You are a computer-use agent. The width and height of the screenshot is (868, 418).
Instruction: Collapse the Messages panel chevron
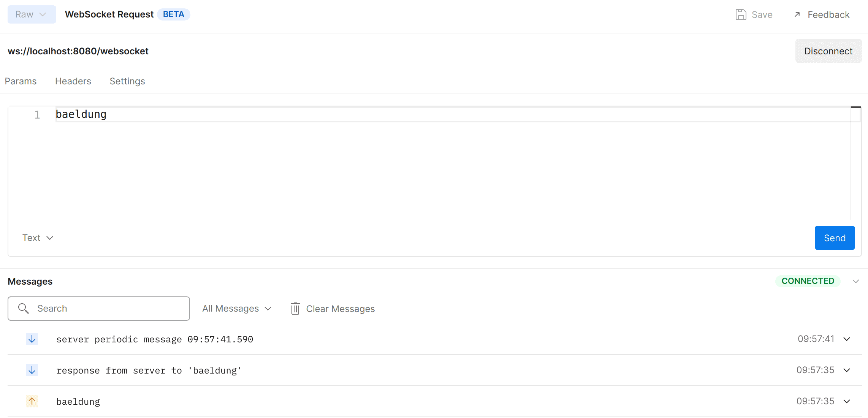[x=855, y=281]
